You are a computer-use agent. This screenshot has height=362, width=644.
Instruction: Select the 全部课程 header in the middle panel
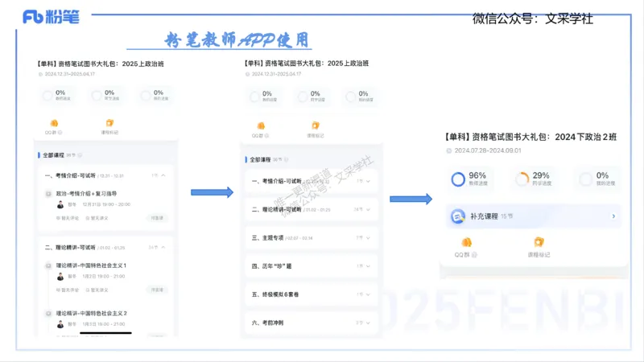tap(260, 159)
